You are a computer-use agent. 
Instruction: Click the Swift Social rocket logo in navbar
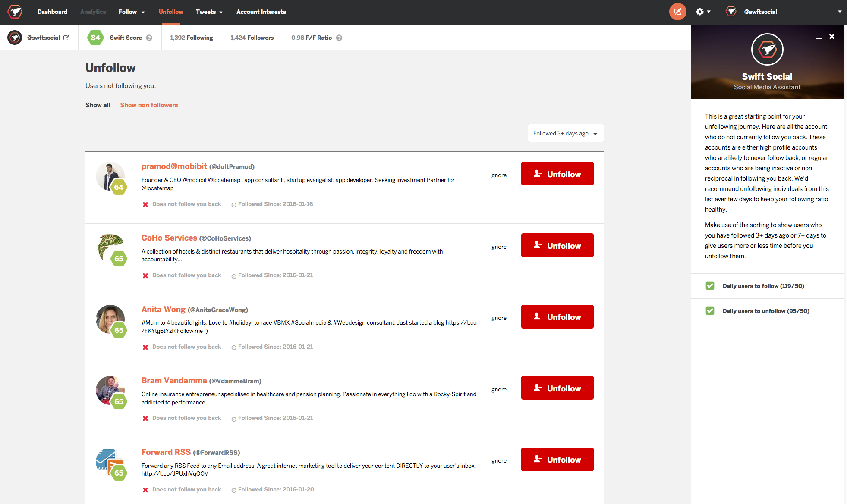(15, 12)
